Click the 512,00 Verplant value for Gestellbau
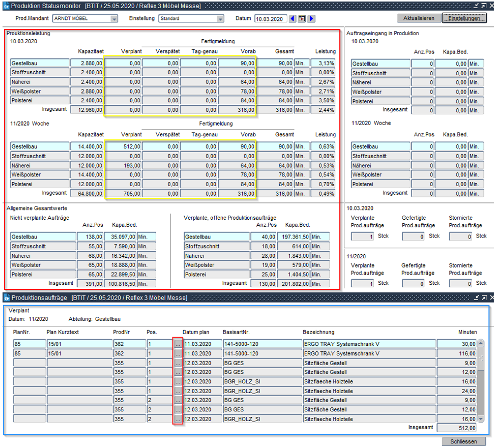Image resolution: width=494 pixels, height=448 pixels. point(123,146)
